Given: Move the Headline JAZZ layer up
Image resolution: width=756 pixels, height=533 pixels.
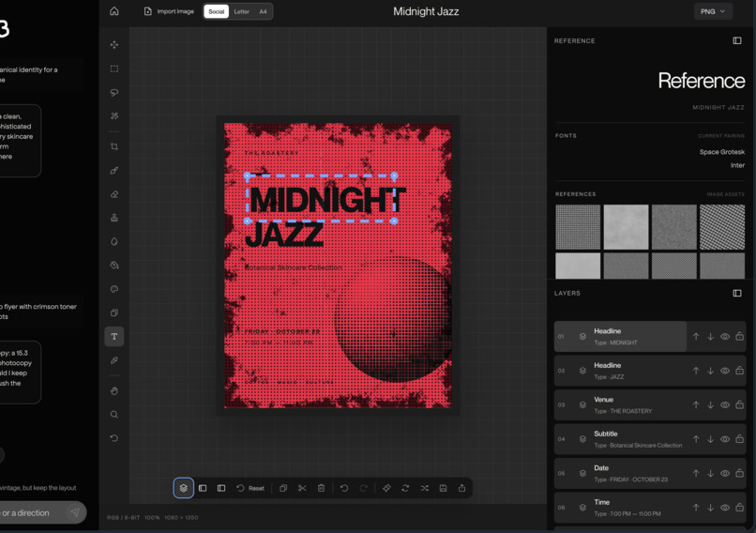Looking at the screenshot, I should pyautogui.click(x=696, y=371).
